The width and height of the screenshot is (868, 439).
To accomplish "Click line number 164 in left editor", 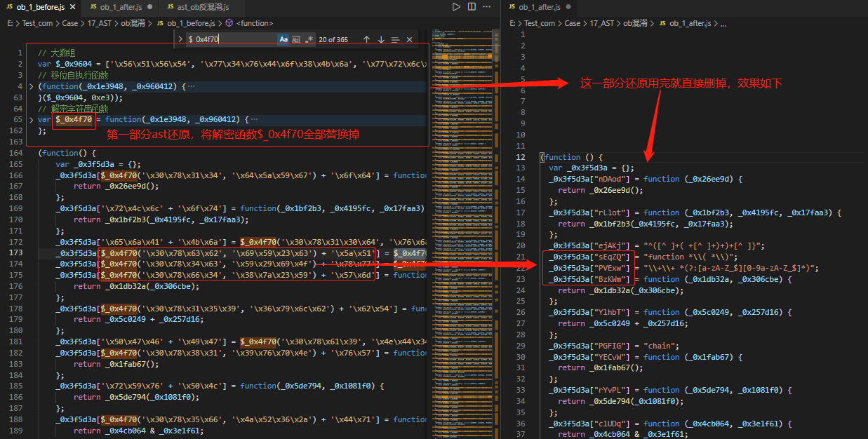I will 17,153.
